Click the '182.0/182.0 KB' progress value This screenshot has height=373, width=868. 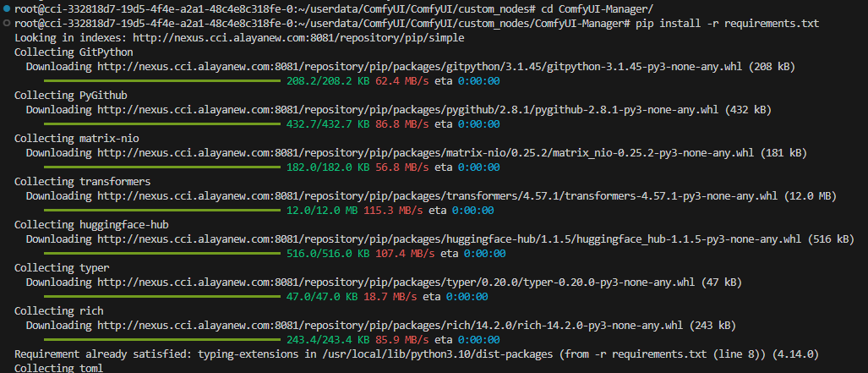coord(328,167)
